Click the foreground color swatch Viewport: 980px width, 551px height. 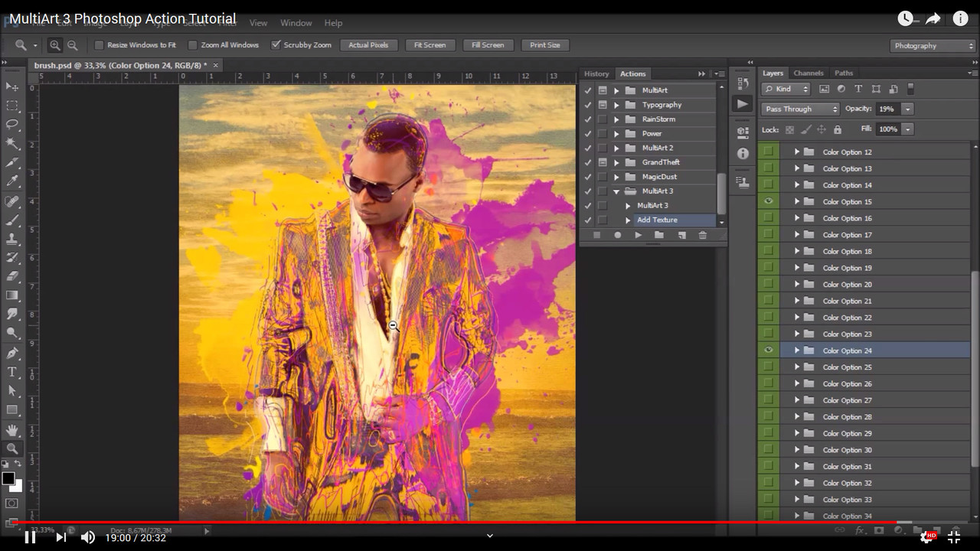tap(8, 478)
